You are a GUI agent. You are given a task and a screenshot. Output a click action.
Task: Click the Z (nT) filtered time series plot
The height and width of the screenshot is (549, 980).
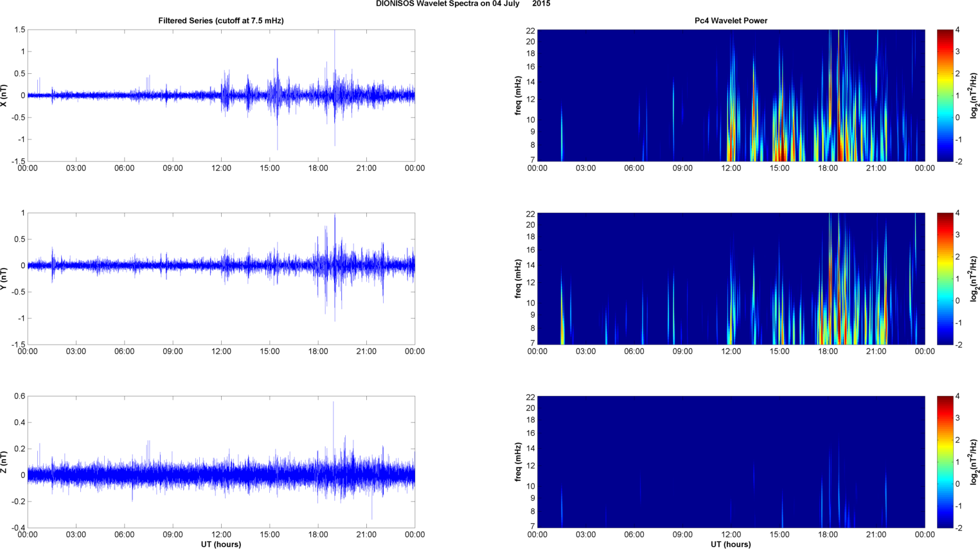pyautogui.click(x=221, y=462)
